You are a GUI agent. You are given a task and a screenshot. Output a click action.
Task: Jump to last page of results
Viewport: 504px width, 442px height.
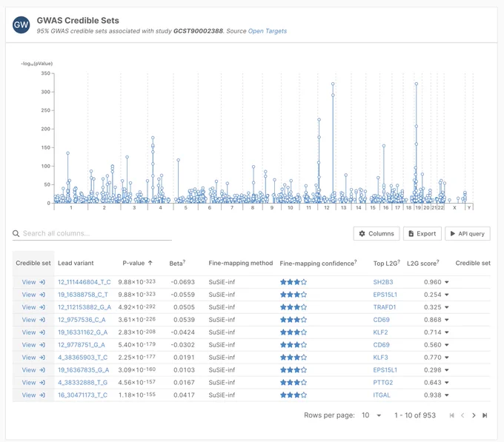485,415
